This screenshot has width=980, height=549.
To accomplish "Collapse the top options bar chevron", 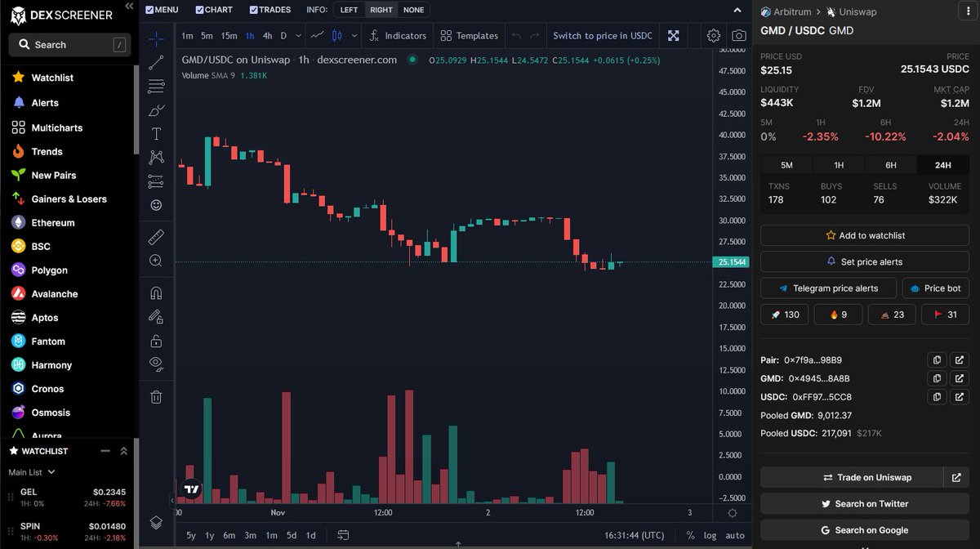I will [x=738, y=10].
